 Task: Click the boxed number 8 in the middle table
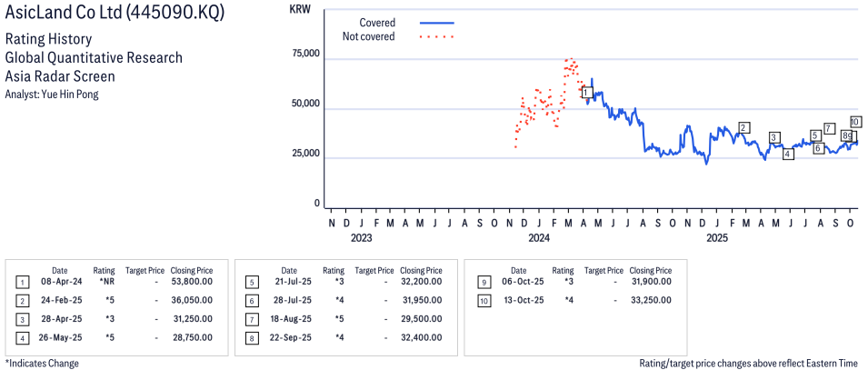click(251, 337)
